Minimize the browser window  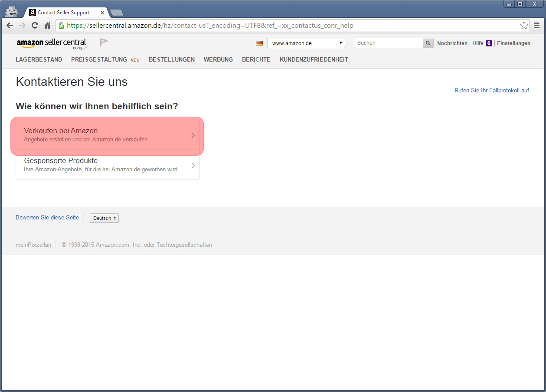[510, 3]
